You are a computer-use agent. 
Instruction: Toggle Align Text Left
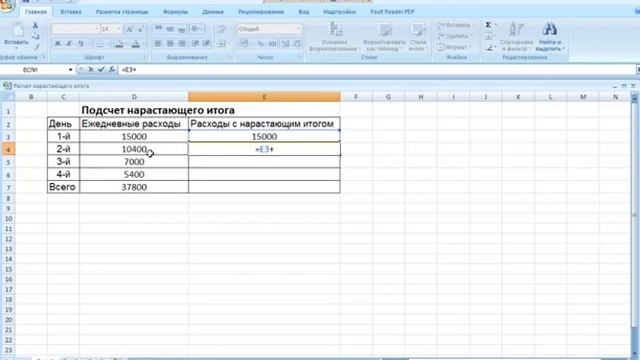[x=158, y=43]
